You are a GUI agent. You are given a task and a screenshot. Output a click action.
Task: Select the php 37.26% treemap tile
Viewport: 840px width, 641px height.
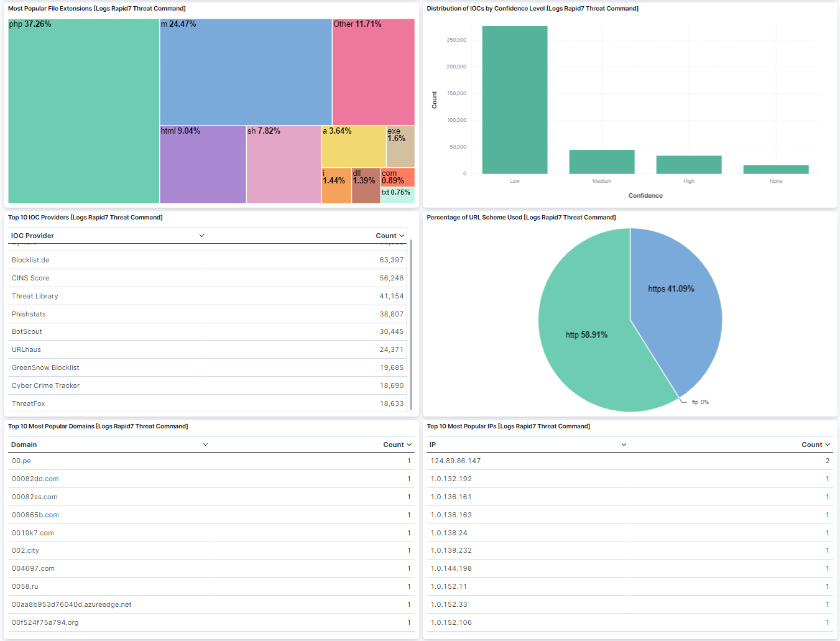click(x=84, y=112)
